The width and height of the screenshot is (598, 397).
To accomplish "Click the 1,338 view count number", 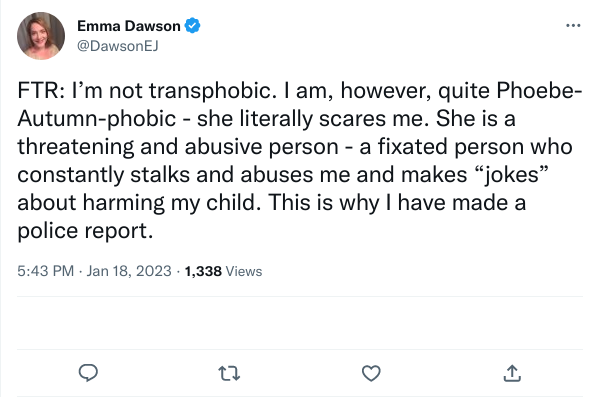I will (203, 272).
